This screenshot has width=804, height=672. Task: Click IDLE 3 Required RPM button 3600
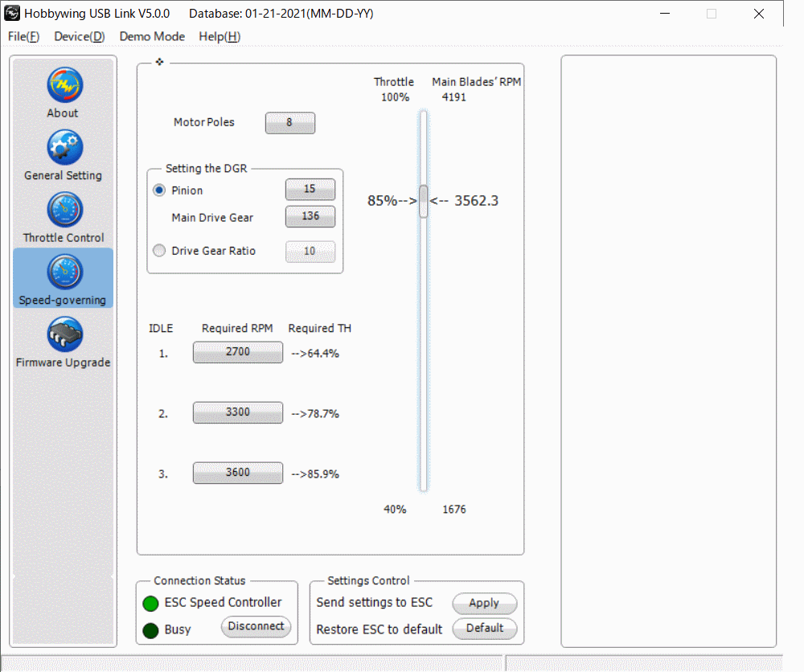238,473
